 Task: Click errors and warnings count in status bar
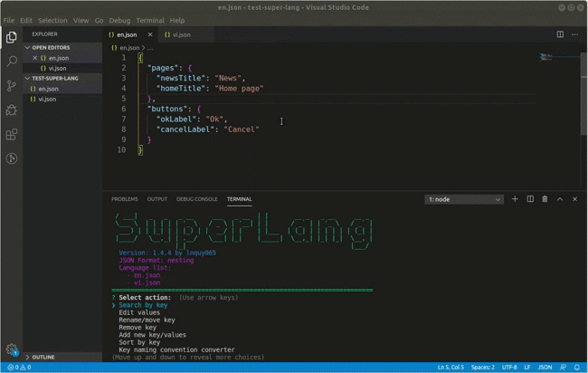click(20, 368)
